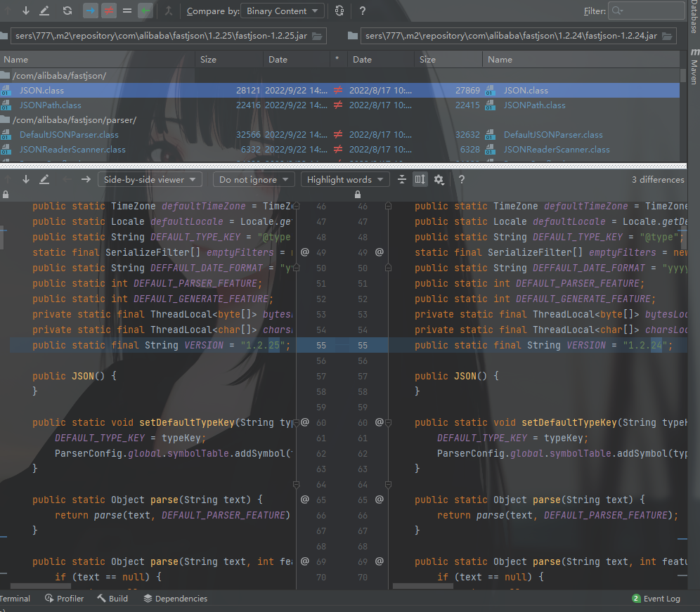Collapse left fold marker at line 46
Screen dimensions: 700x612
pos(297,207)
